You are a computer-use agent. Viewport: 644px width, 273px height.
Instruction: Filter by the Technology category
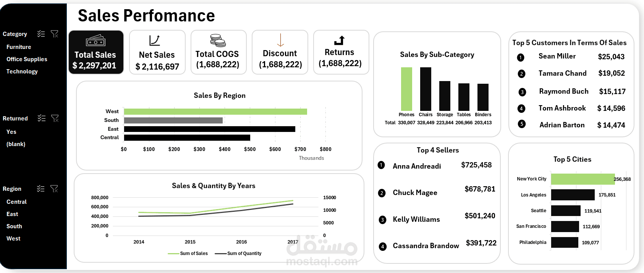coord(22,71)
